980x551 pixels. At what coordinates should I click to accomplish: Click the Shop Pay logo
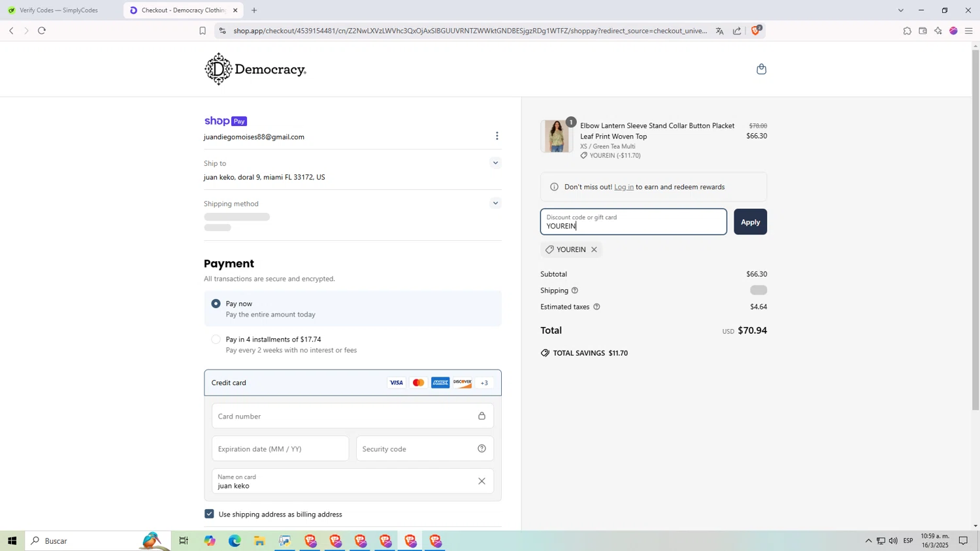225,121
